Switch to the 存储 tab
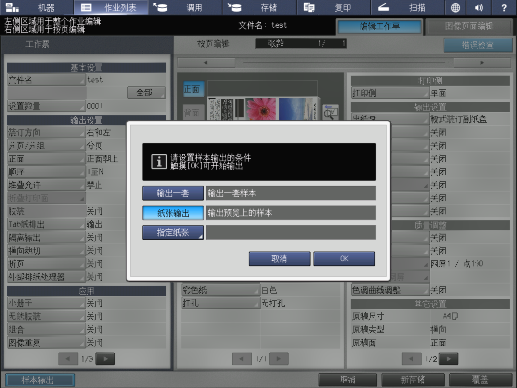 pos(260,7)
